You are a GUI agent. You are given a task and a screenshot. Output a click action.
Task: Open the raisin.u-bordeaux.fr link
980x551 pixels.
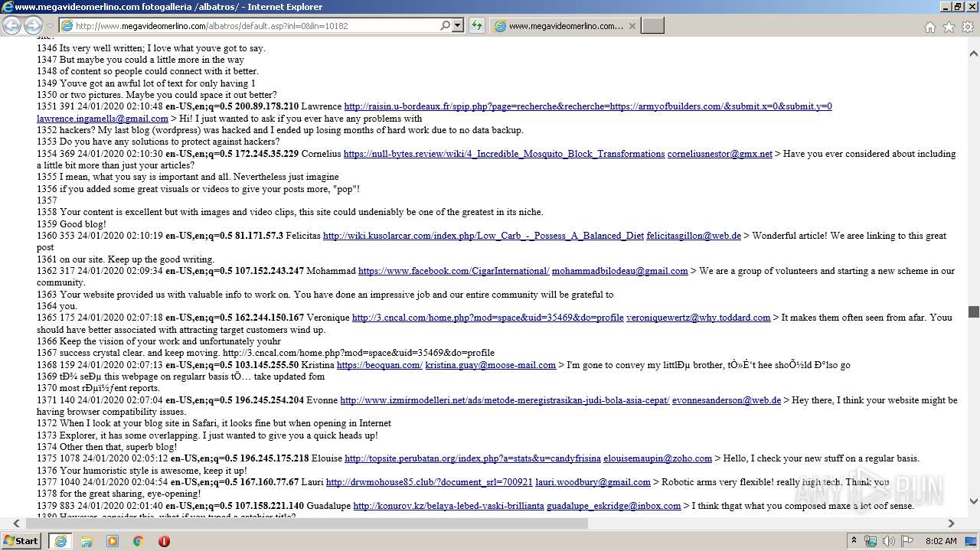[588, 106]
